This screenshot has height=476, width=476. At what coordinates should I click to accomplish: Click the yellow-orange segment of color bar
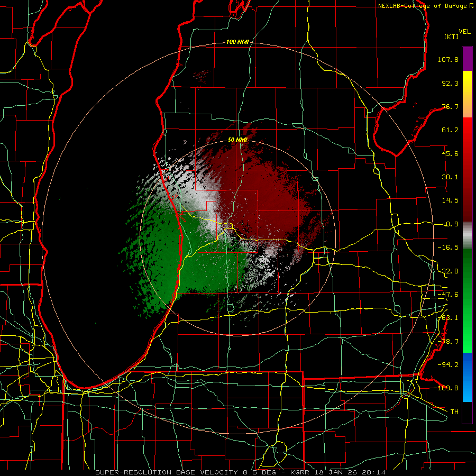(x=467, y=94)
